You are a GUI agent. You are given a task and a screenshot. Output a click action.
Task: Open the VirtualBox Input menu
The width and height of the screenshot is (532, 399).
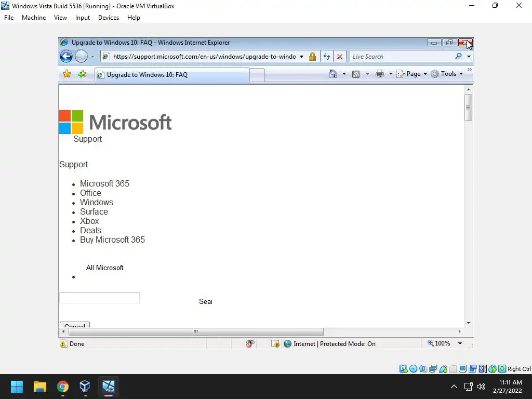pos(83,18)
